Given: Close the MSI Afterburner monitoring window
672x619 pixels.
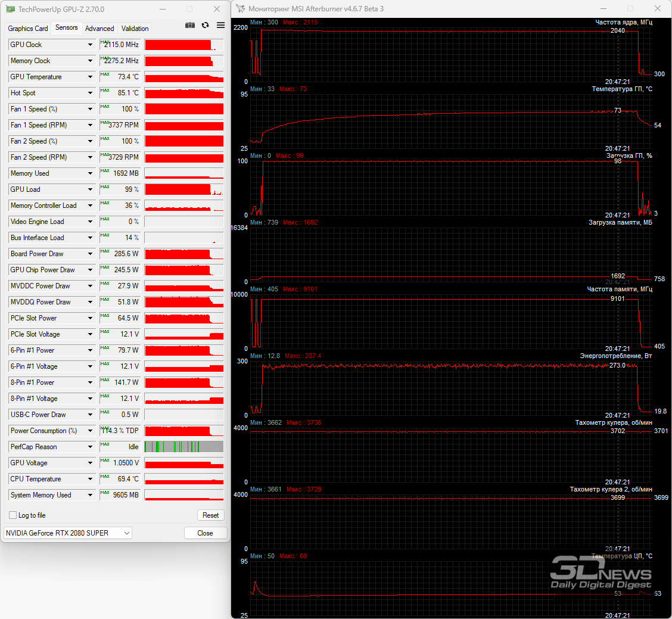Looking at the screenshot, I should coord(658,8).
